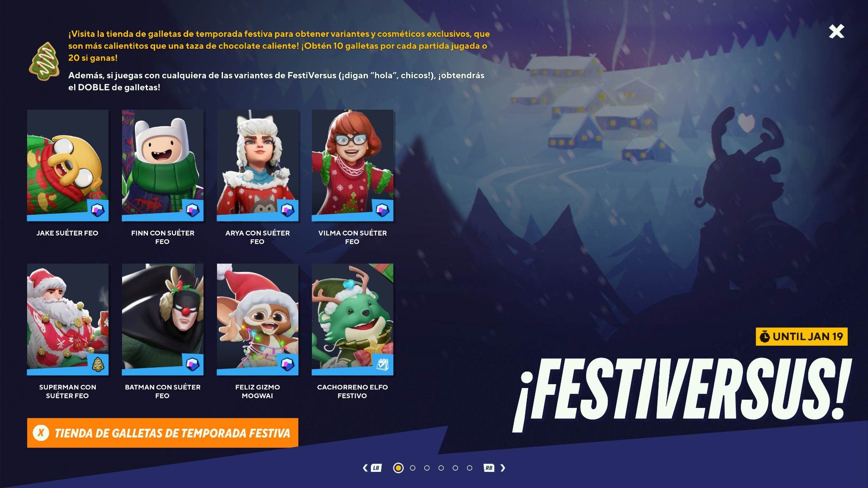Select the second page indicator dot

pyautogui.click(x=413, y=468)
